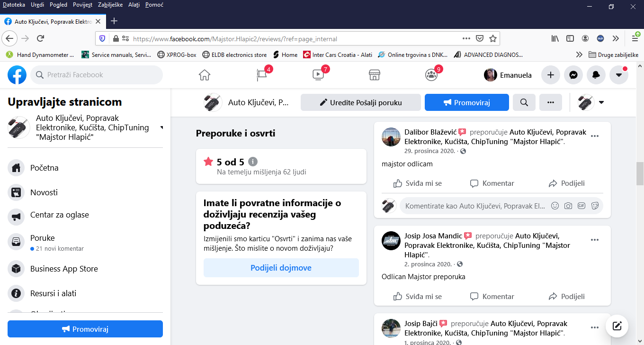The image size is (644, 345).
Task: Click the Podijeli dojmove button
Action: coord(281,268)
